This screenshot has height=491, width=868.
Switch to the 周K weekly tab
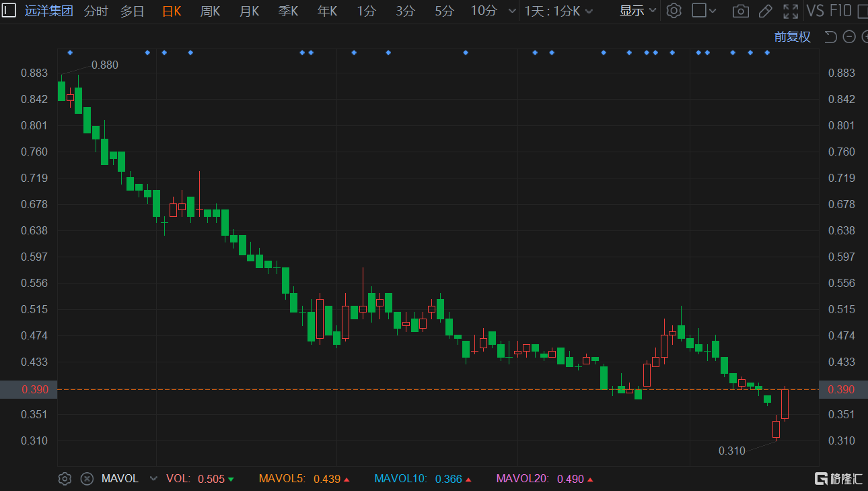(x=210, y=11)
